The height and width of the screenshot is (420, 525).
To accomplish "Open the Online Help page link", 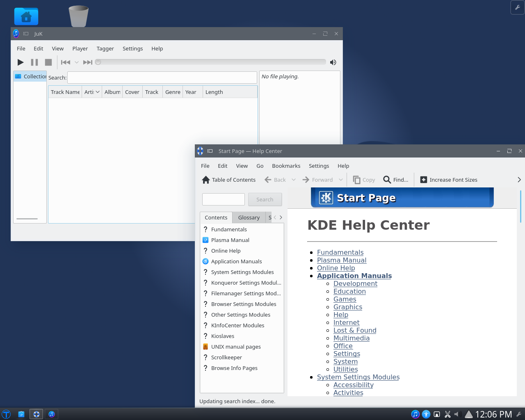I will [x=336, y=268].
